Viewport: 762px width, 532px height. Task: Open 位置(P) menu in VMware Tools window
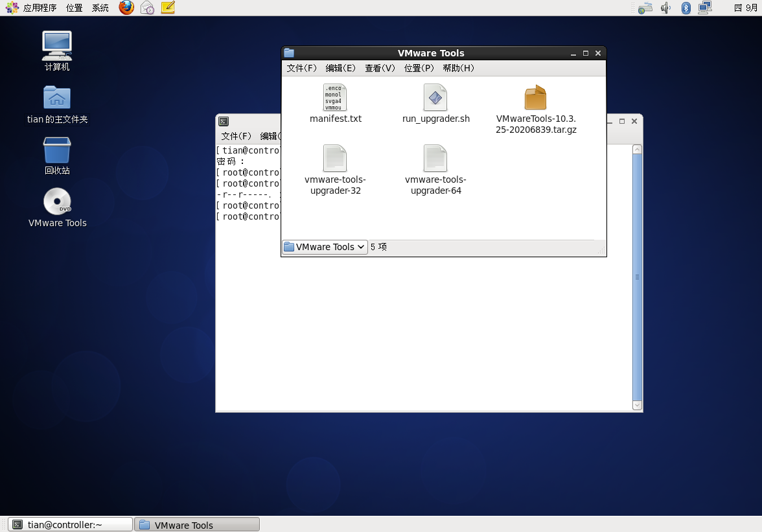pyautogui.click(x=419, y=68)
